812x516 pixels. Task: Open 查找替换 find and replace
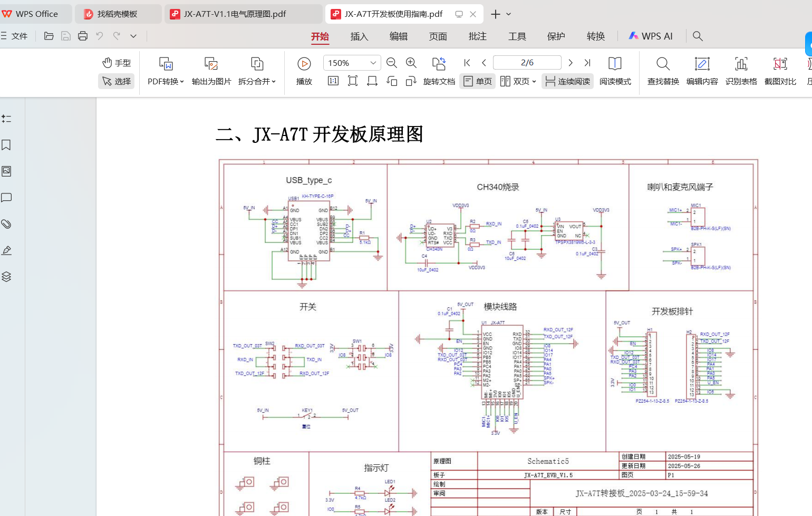663,71
